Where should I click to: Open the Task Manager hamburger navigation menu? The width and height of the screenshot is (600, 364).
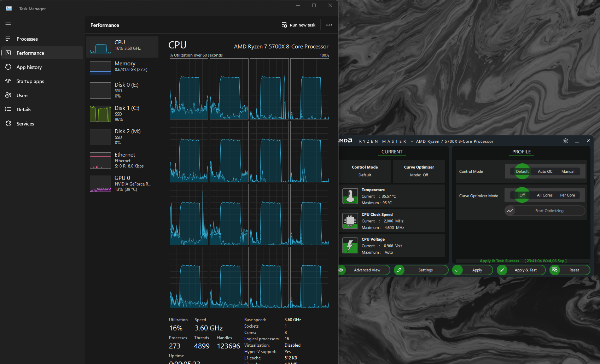click(8, 25)
